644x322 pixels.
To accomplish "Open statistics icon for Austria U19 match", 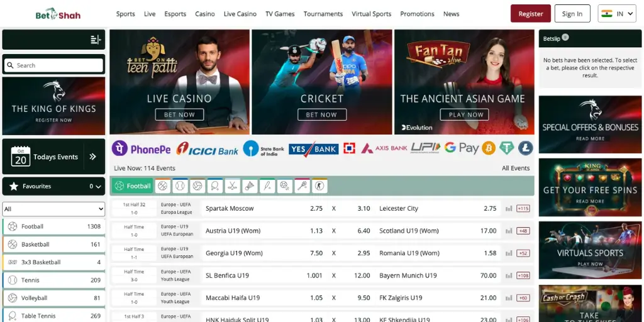I will pyautogui.click(x=509, y=231).
